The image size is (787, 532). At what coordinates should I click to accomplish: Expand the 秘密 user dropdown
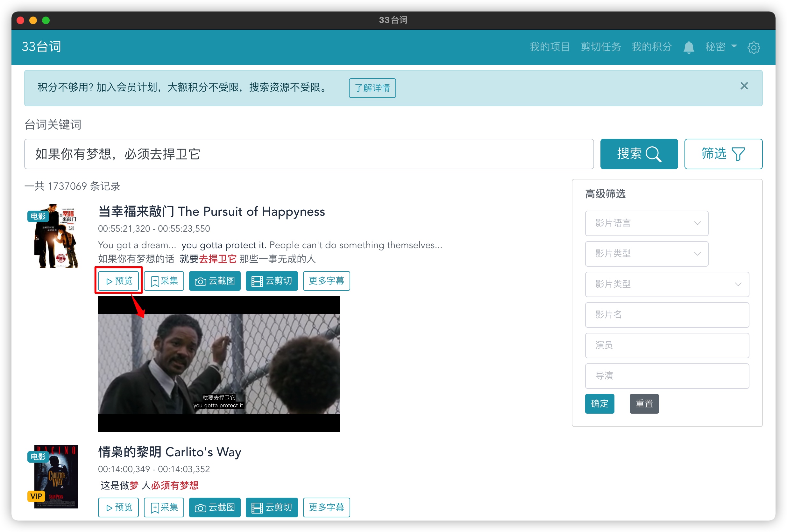[x=721, y=47]
